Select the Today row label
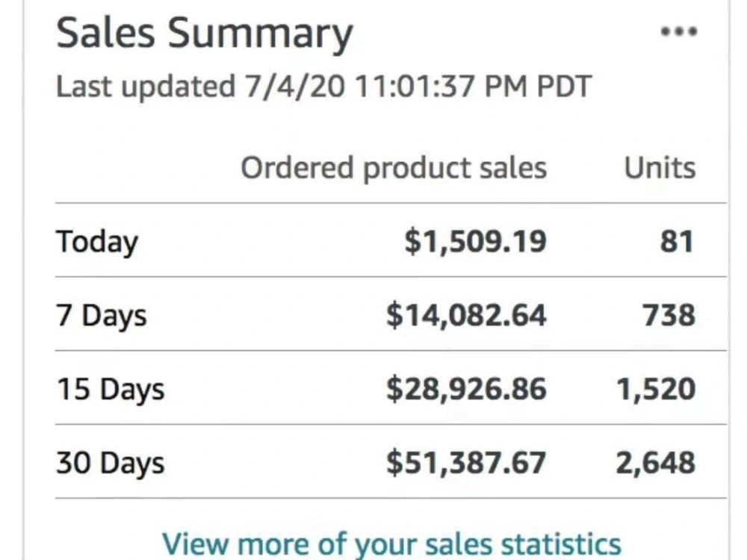The height and width of the screenshot is (560, 747). [x=97, y=242]
